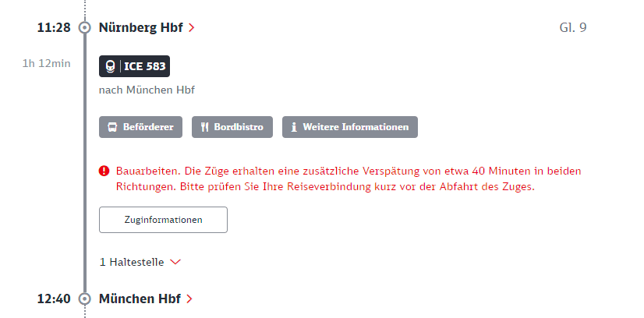Click the bus icon on Beförderer chip
This screenshot has width=644, height=318.
click(112, 127)
